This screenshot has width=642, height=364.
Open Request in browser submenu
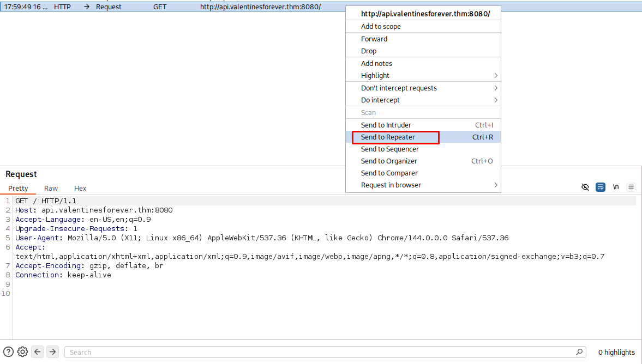[495, 185]
